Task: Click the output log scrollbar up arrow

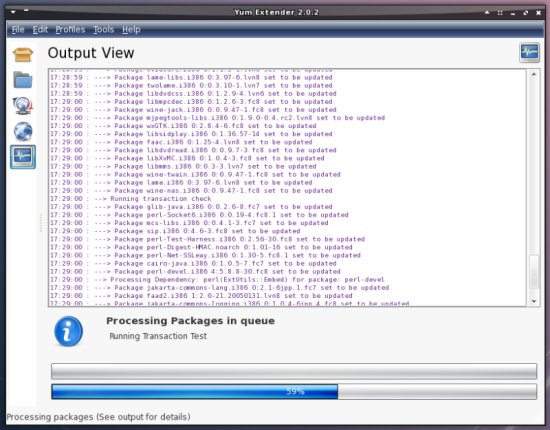Action: click(x=534, y=74)
